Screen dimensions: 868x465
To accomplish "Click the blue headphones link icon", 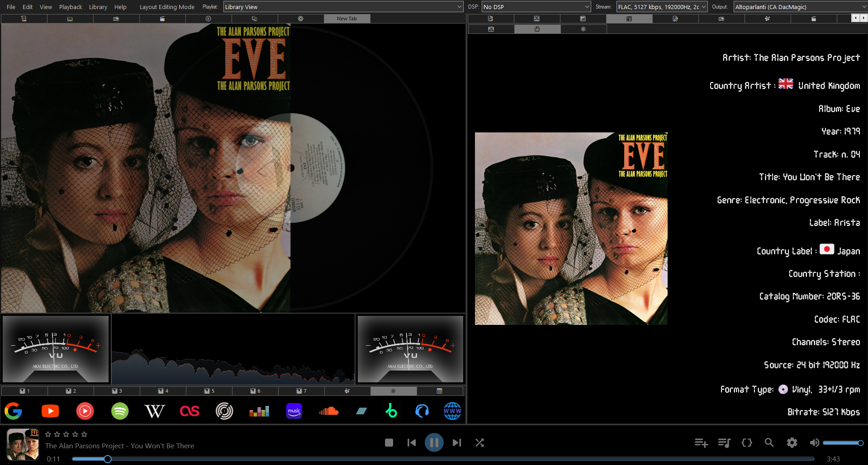I will pyautogui.click(x=422, y=411).
